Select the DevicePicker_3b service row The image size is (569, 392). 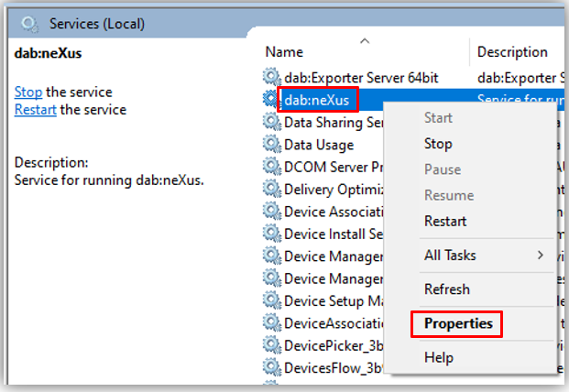pos(334,345)
